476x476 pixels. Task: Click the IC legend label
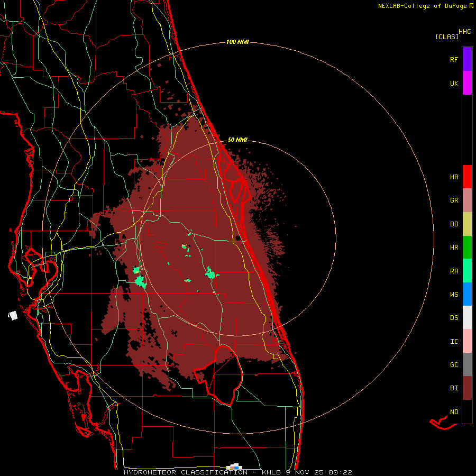(454, 342)
